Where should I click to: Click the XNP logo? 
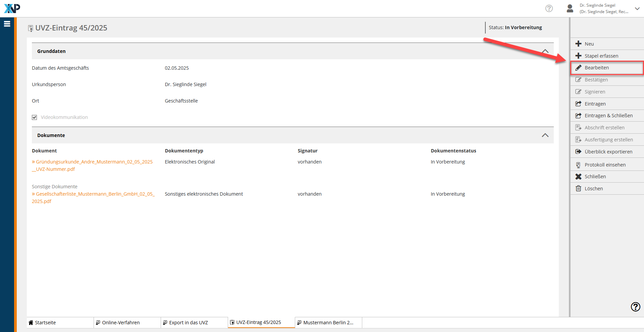(x=12, y=8)
